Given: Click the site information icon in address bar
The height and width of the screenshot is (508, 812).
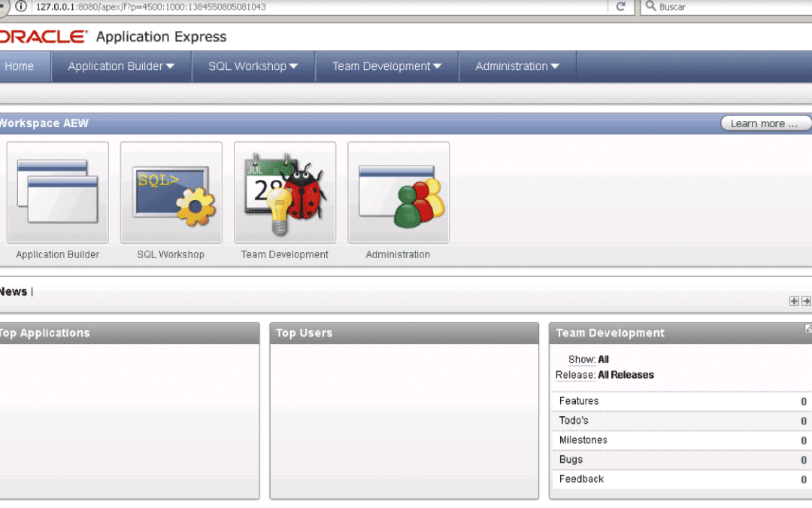Looking at the screenshot, I should 21,6.
